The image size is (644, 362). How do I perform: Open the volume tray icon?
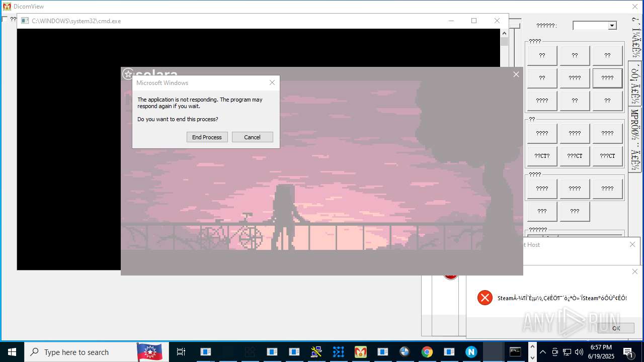point(579,352)
